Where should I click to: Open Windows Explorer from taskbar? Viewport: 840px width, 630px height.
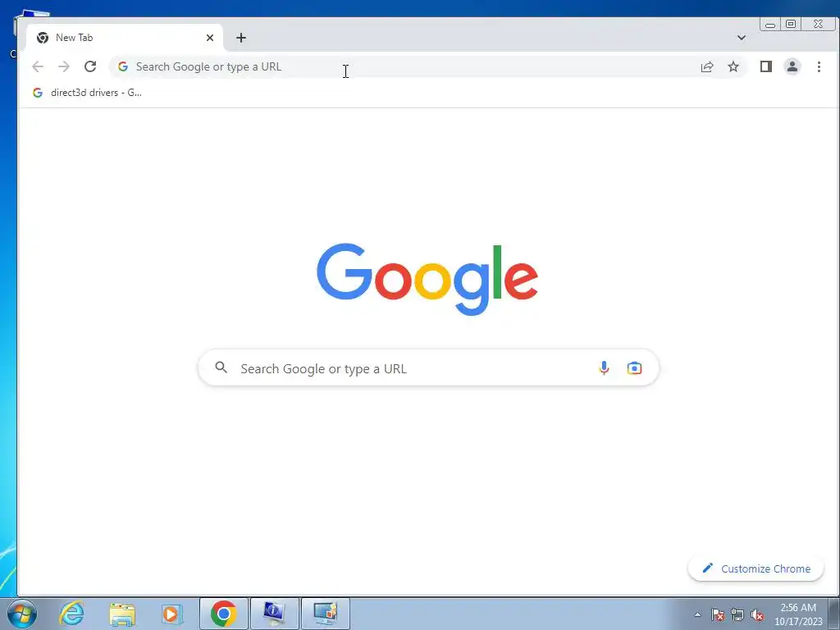(x=122, y=614)
